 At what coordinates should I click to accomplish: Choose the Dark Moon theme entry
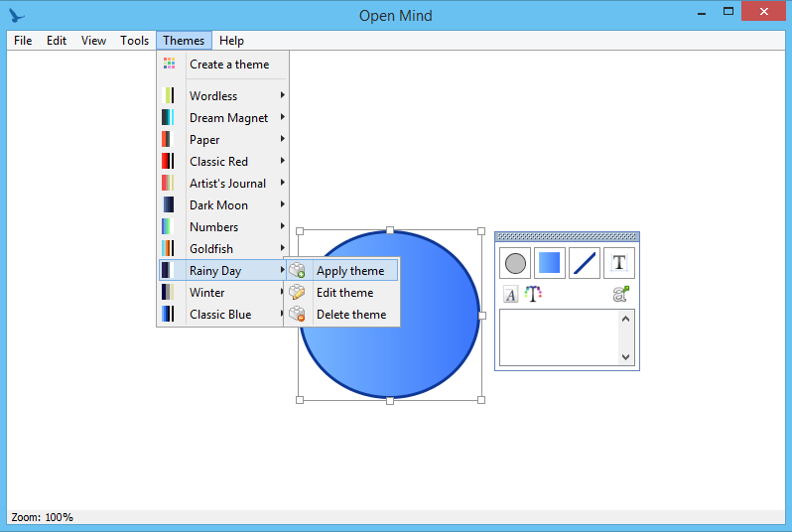click(222, 205)
